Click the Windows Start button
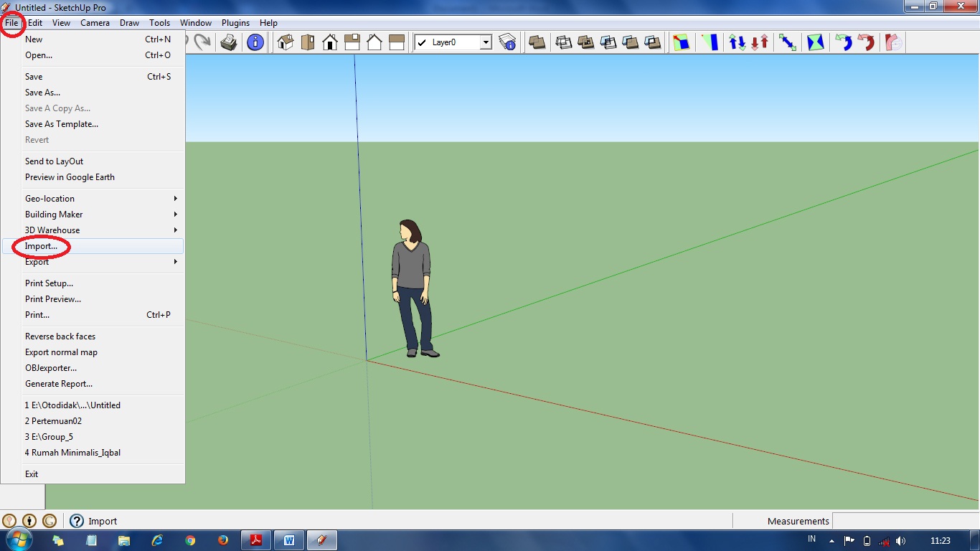The height and width of the screenshot is (551, 980). point(19,540)
